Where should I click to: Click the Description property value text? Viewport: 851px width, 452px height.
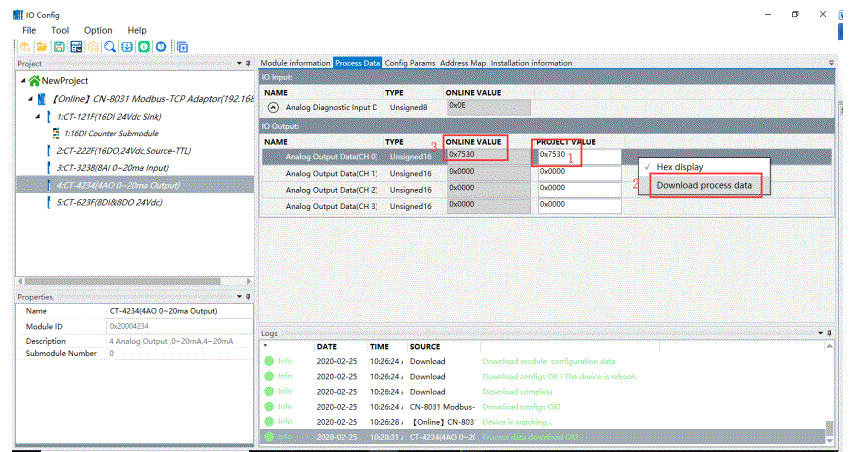pos(171,341)
